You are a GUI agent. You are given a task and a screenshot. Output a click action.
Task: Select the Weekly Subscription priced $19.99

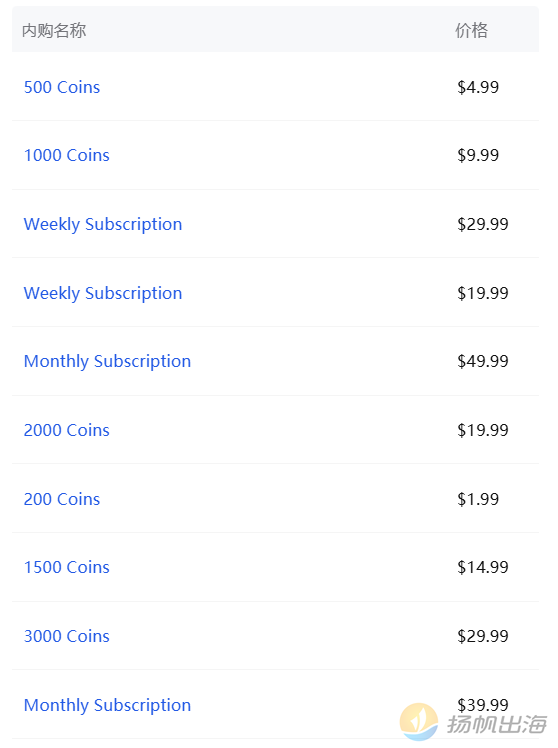point(103,293)
